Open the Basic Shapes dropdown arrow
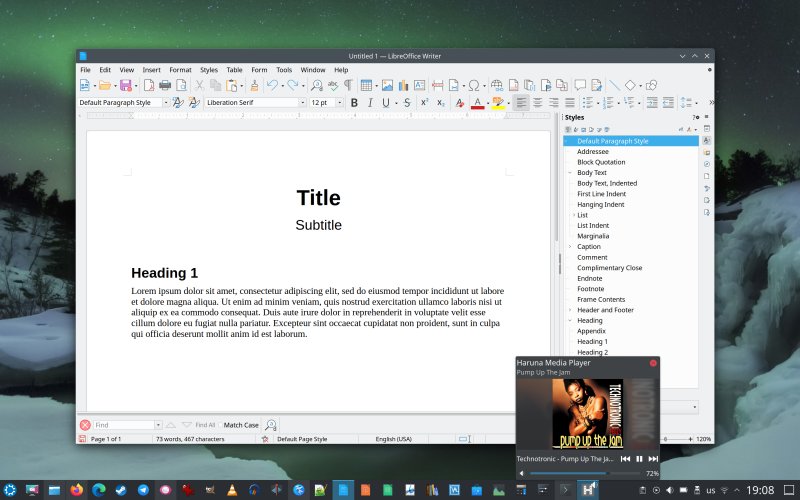This screenshot has width=800, height=500. pyautogui.click(x=640, y=85)
